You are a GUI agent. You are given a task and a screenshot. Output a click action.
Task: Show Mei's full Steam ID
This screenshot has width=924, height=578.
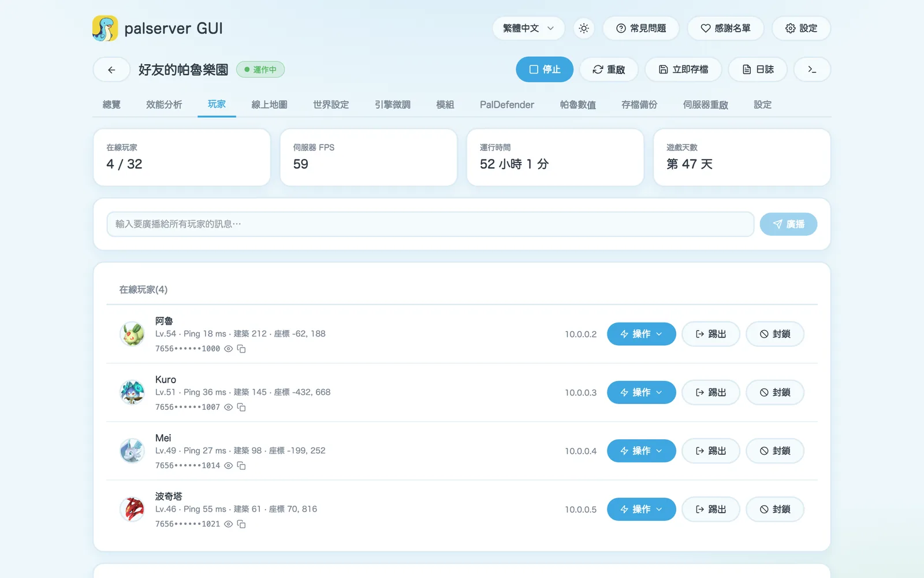click(x=228, y=466)
